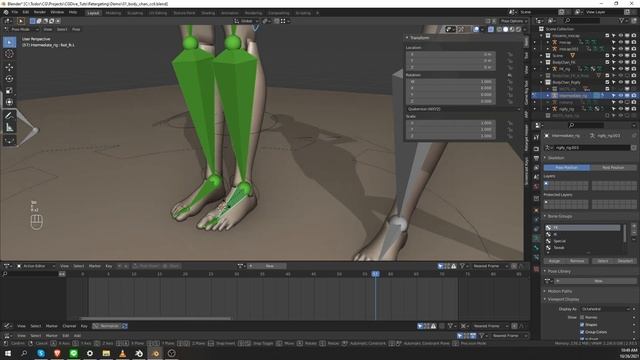Collapse the Bone Groups panel
Image resolution: width=640 pixels, height=360 pixels.
tap(545, 216)
